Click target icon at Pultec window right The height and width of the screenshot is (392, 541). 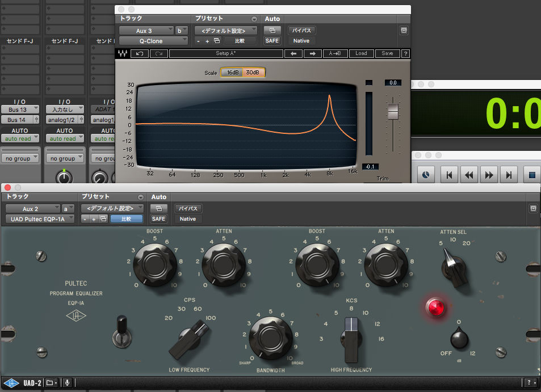click(533, 208)
